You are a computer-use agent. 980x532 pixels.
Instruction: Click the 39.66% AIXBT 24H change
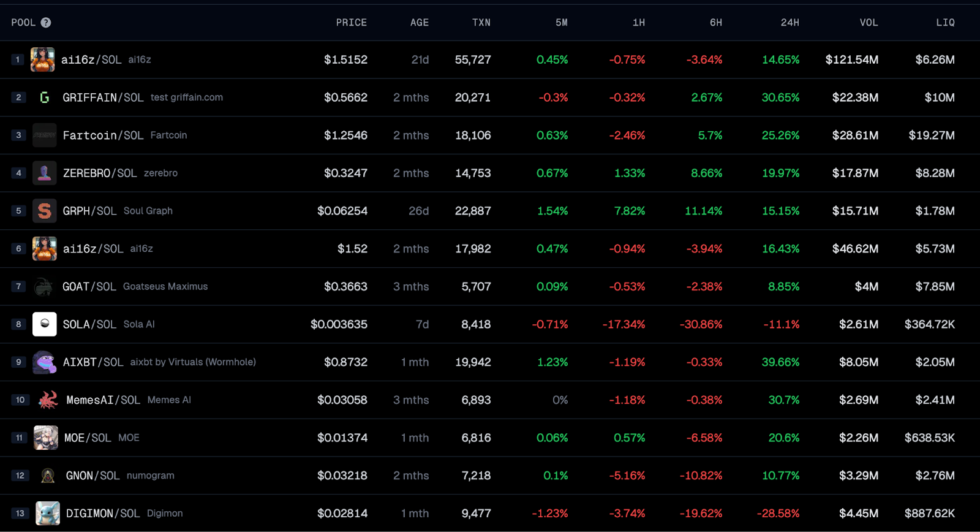pyautogui.click(x=780, y=362)
